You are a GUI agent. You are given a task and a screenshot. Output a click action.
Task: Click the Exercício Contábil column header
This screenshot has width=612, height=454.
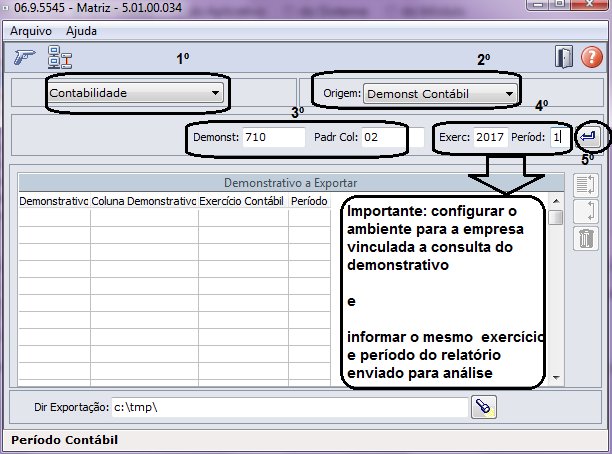(x=243, y=201)
